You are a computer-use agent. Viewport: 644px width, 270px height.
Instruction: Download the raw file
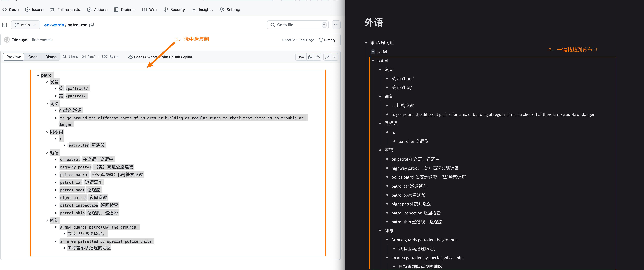coord(318,57)
